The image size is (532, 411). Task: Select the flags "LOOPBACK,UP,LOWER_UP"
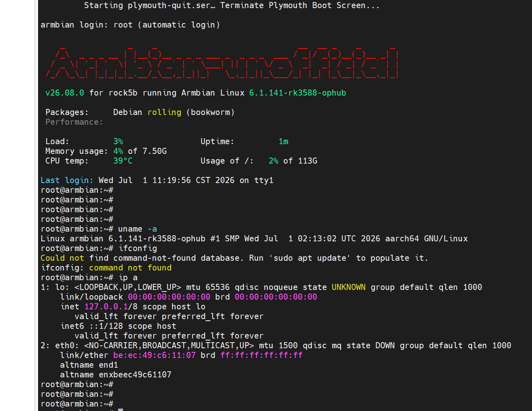pyautogui.click(x=128, y=287)
